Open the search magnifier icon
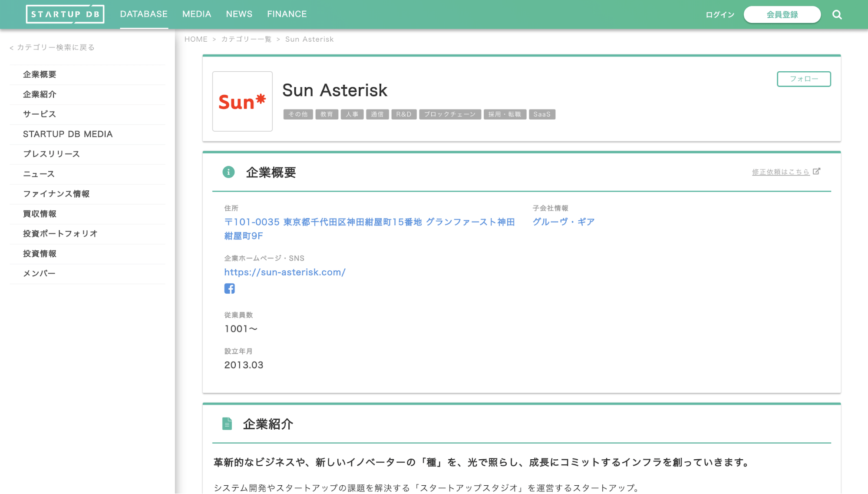Screen dimensions: 868x494 [837, 14]
